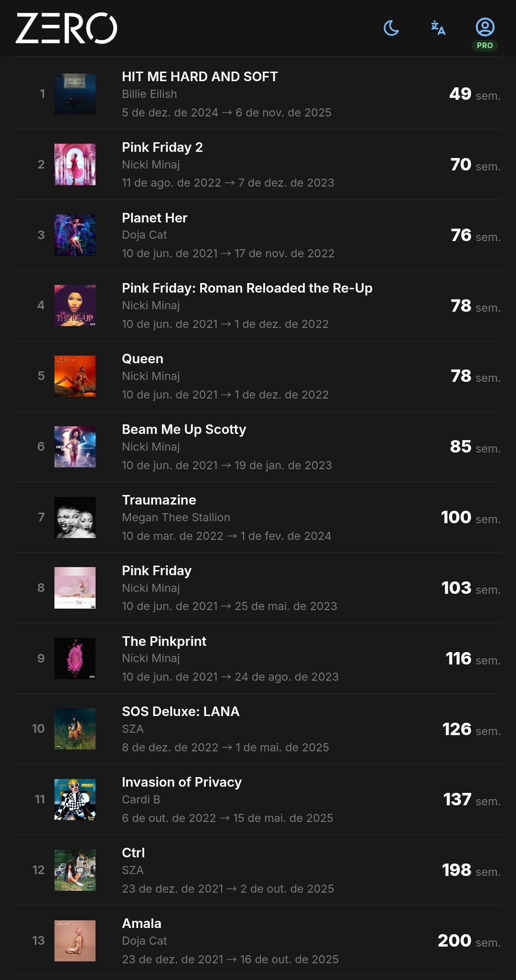This screenshot has height=980, width=516.
Task: Open the Traumazine album cover thumbnail
Action: pos(75,517)
